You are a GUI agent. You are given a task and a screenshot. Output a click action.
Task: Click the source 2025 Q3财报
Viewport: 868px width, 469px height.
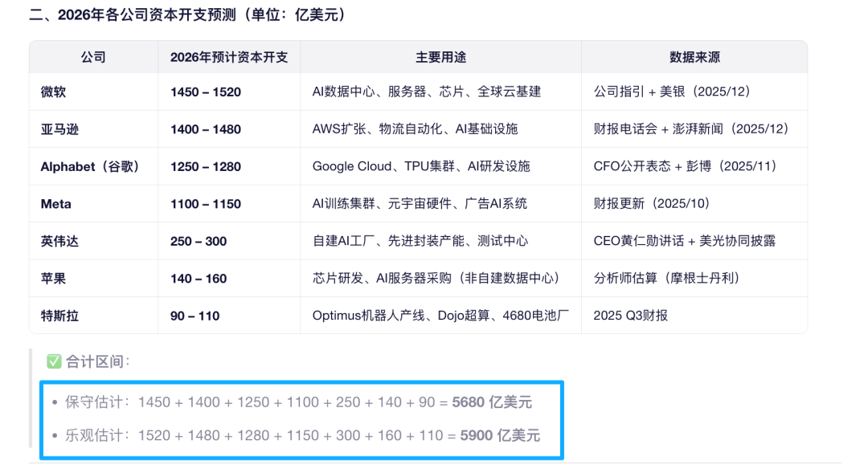tap(631, 316)
